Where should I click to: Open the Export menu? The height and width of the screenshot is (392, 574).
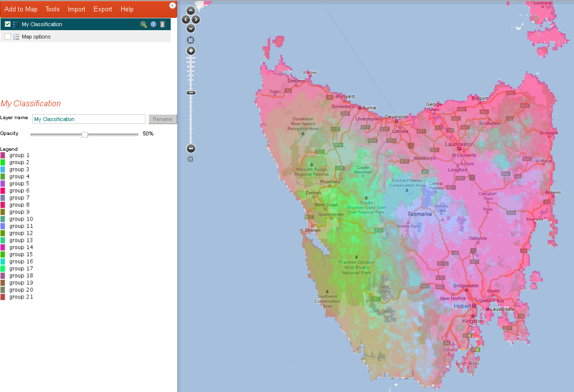[x=102, y=9]
